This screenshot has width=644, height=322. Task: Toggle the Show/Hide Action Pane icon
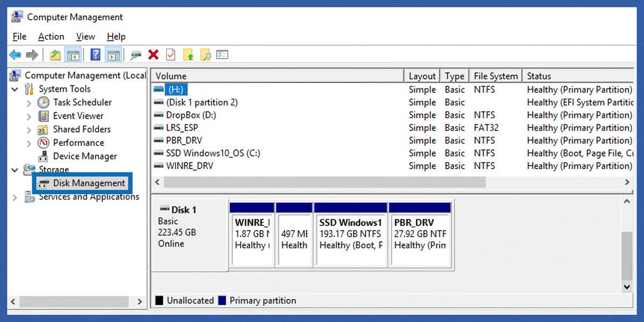click(113, 54)
